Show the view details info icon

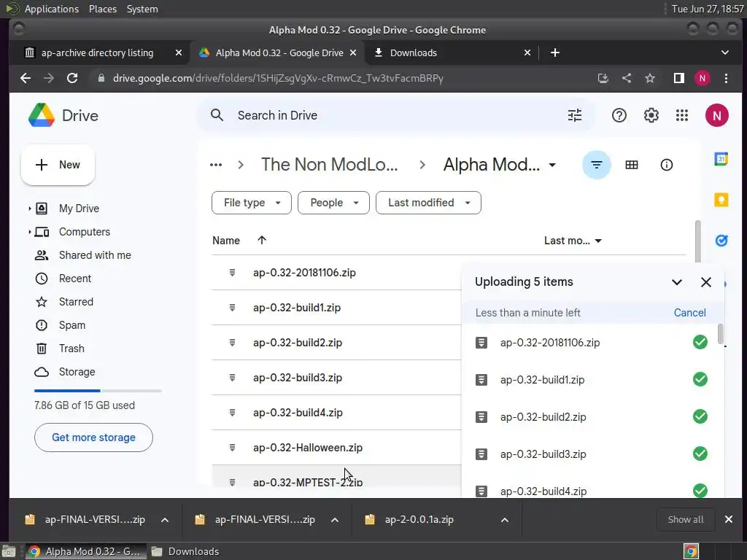click(666, 165)
